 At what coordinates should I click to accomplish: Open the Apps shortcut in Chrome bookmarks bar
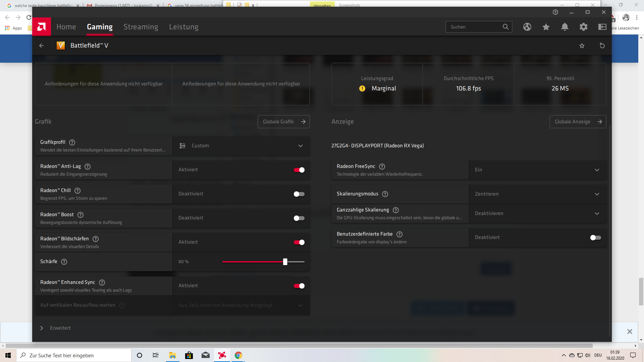[13, 28]
